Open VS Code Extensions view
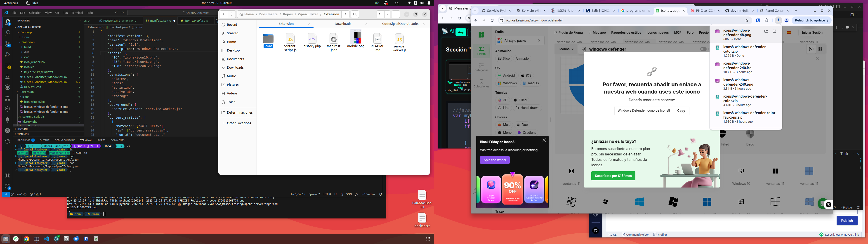Viewport: 868px width, 244px height. pyautogui.click(x=7, y=66)
